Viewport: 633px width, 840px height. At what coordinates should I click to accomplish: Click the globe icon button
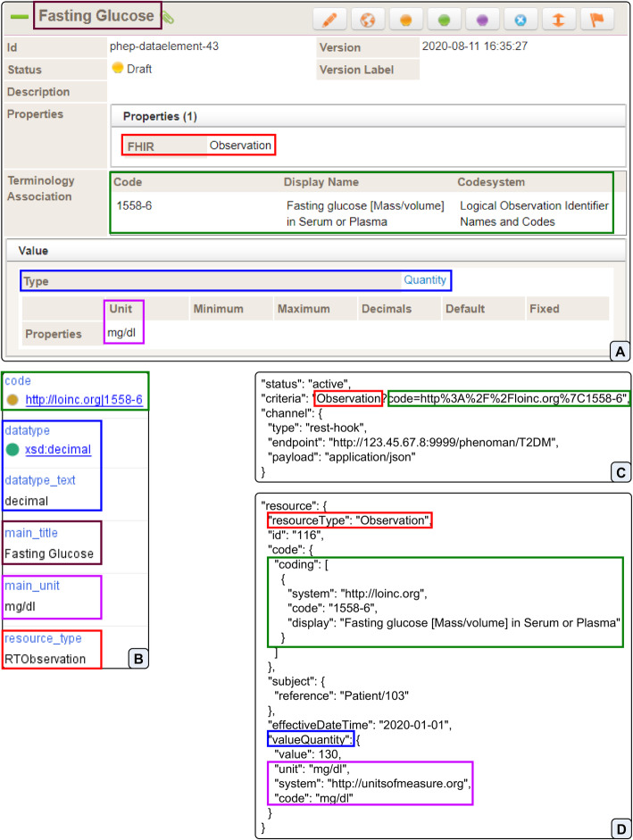[368, 19]
